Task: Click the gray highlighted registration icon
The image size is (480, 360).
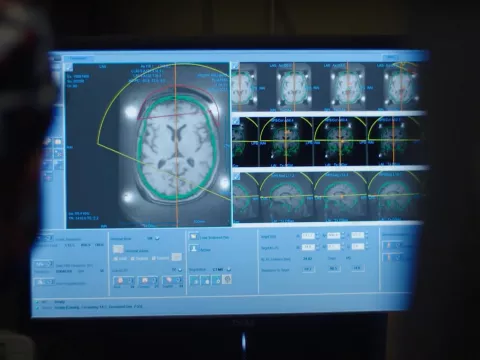Action: pos(227,279)
